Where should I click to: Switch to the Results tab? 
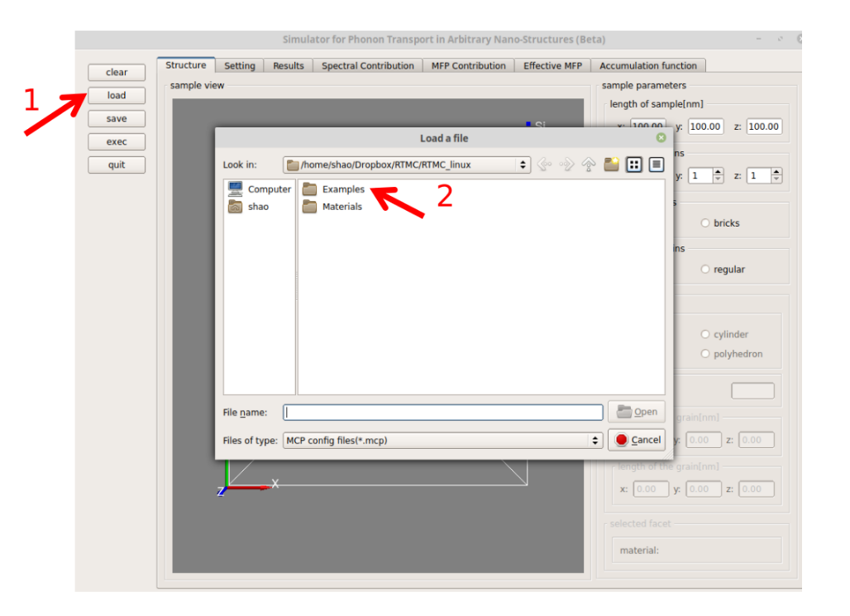pyautogui.click(x=289, y=65)
